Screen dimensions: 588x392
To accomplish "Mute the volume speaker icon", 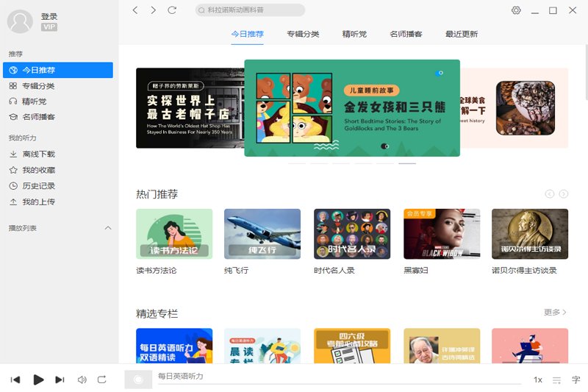I will point(82,379).
